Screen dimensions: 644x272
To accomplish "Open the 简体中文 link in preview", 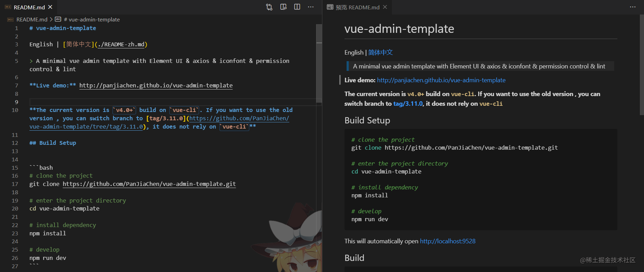I will pyautogui.click(x=381, y=53).
